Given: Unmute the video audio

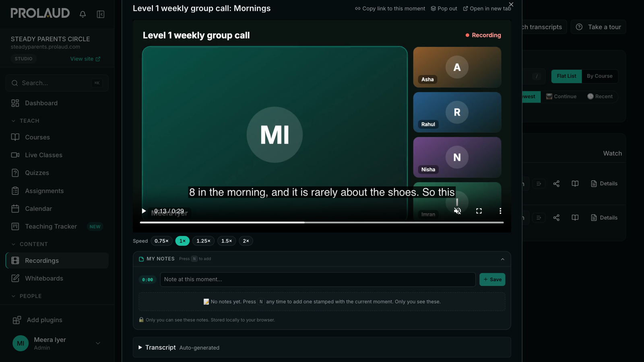Looking at the screenshot, I should [x=457, y=211].
